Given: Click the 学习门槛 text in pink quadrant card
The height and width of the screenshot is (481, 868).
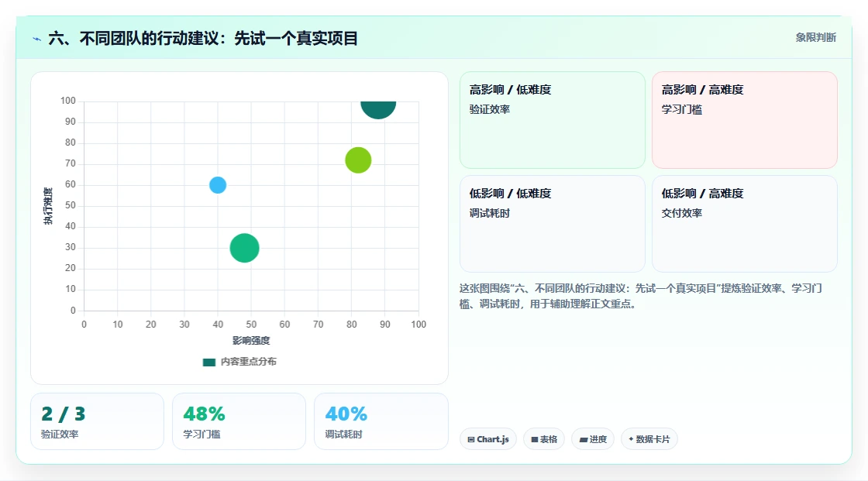Looking at the screenshot, I should (x=681, y=109).
